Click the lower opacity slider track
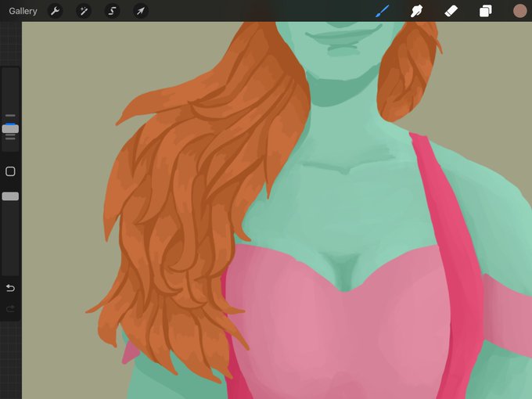Viewport: 532px width, 399px height. (x=10, y=238)
